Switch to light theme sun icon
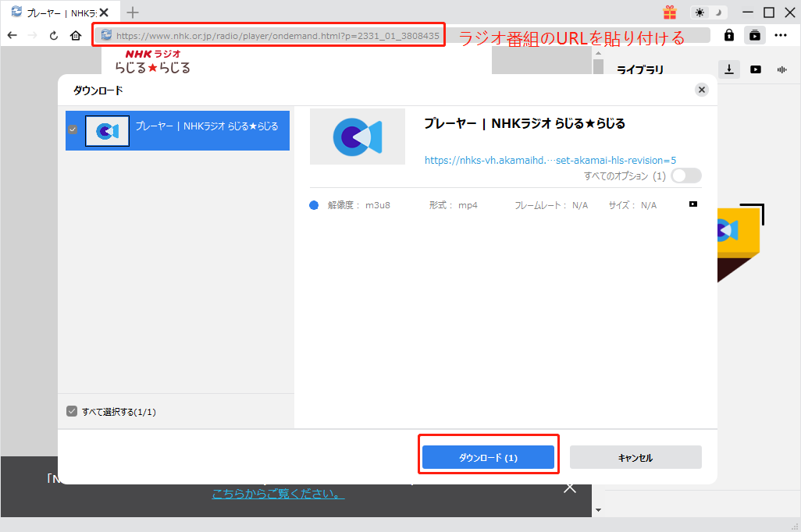Viewport: 801px width, 532px height. click(x=700, y=12)
